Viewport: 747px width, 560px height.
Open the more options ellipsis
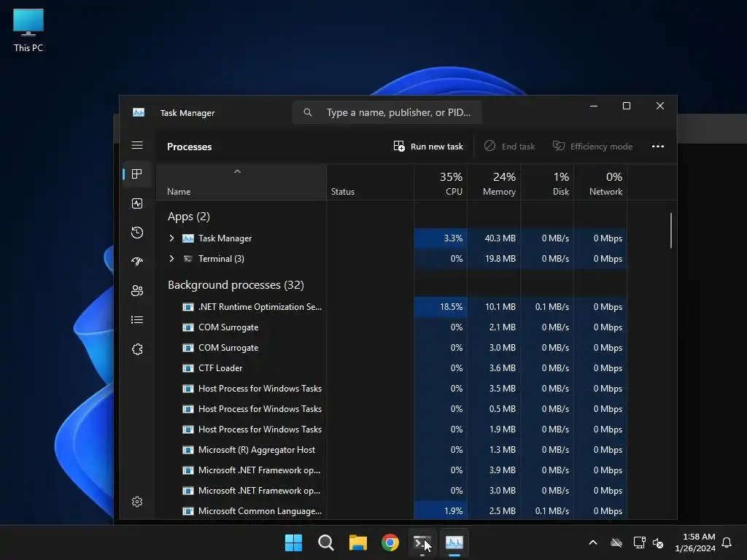pyautogui.click(x=658, y=146)
